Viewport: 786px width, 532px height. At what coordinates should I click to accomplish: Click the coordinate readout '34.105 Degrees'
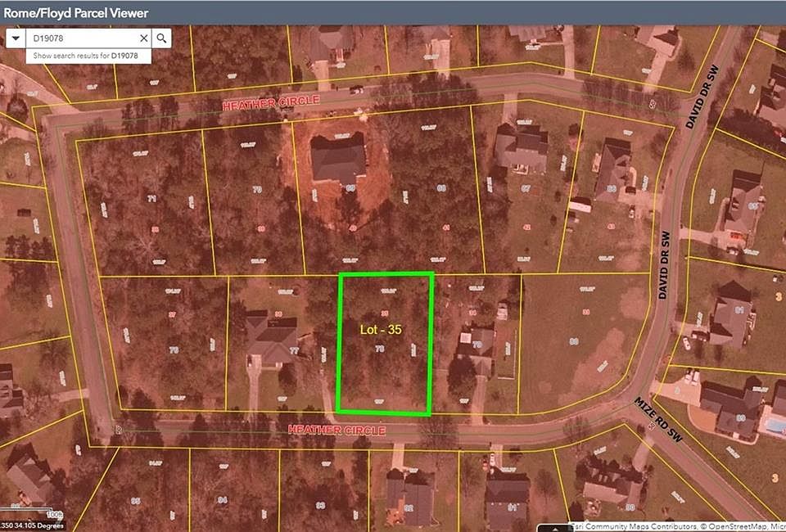click(39, 525)
